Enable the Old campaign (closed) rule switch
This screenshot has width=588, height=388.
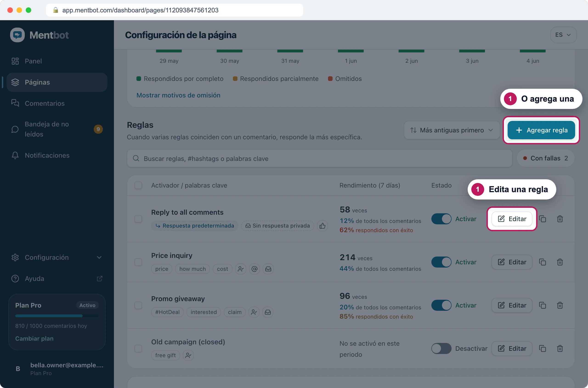(441, 348)
